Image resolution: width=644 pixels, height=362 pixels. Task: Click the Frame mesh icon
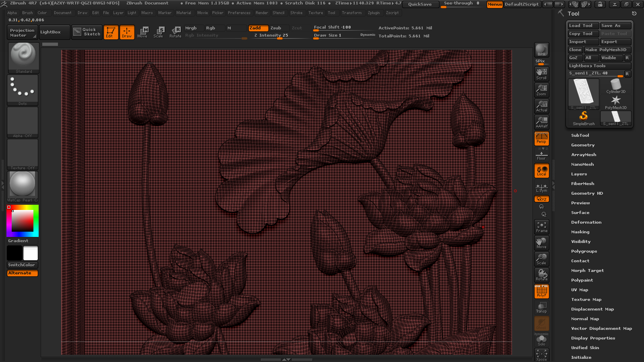[541, 227]
